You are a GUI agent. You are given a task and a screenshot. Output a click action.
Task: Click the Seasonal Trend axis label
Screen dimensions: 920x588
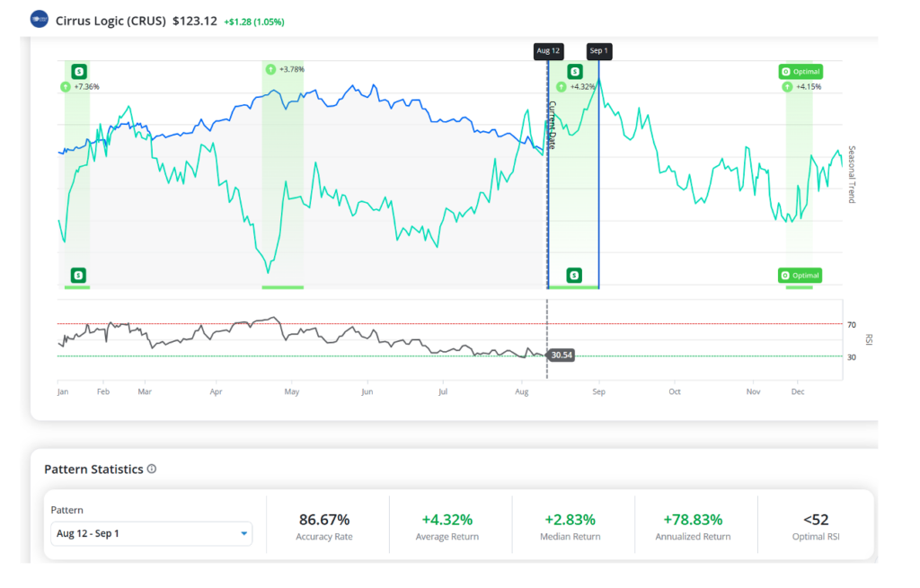852,175
